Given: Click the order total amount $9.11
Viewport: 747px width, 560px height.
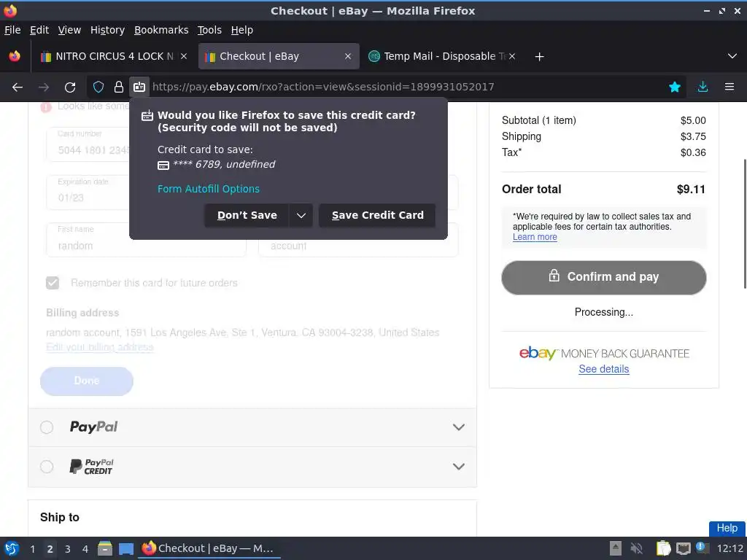Looking at the screenshot, I should click(x=691, y=190).
